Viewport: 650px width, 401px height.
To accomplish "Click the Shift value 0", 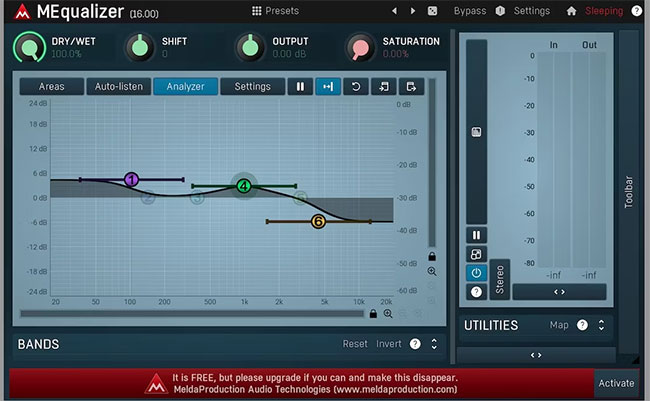I will [165, 54].
